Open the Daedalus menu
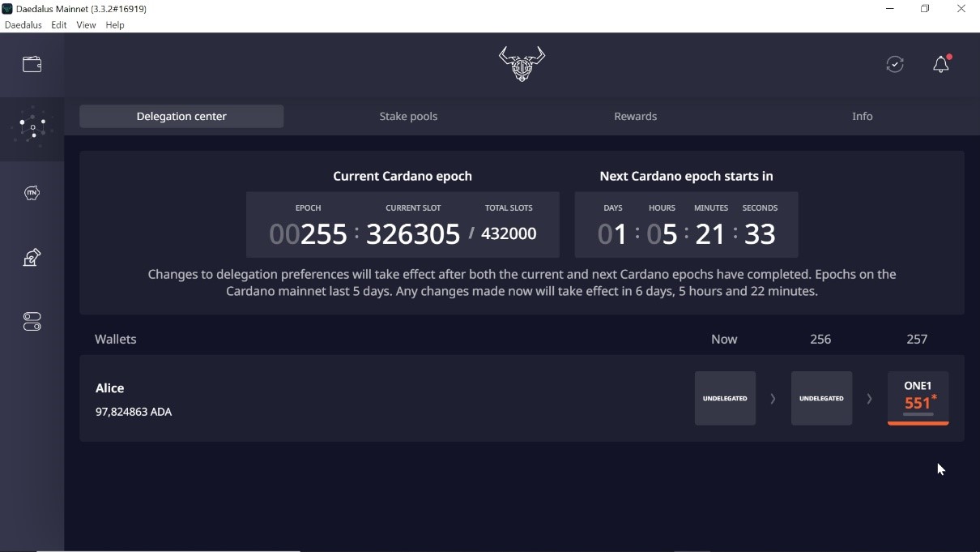 [23, 25]
